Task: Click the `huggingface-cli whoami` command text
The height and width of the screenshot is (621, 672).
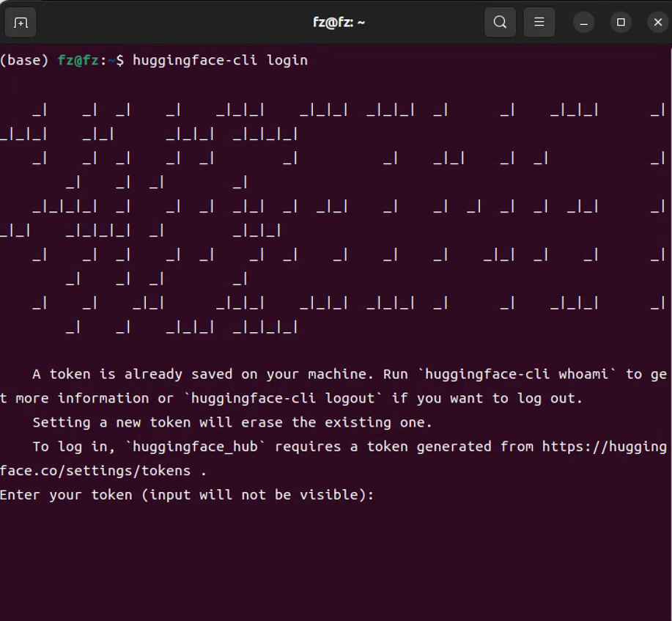Action: (x=517, y=375)
